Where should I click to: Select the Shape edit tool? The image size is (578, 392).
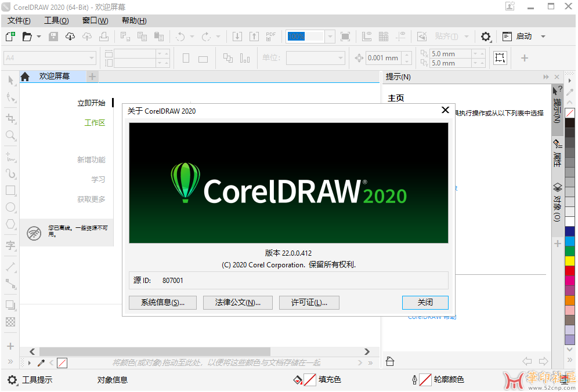point(11,97)
